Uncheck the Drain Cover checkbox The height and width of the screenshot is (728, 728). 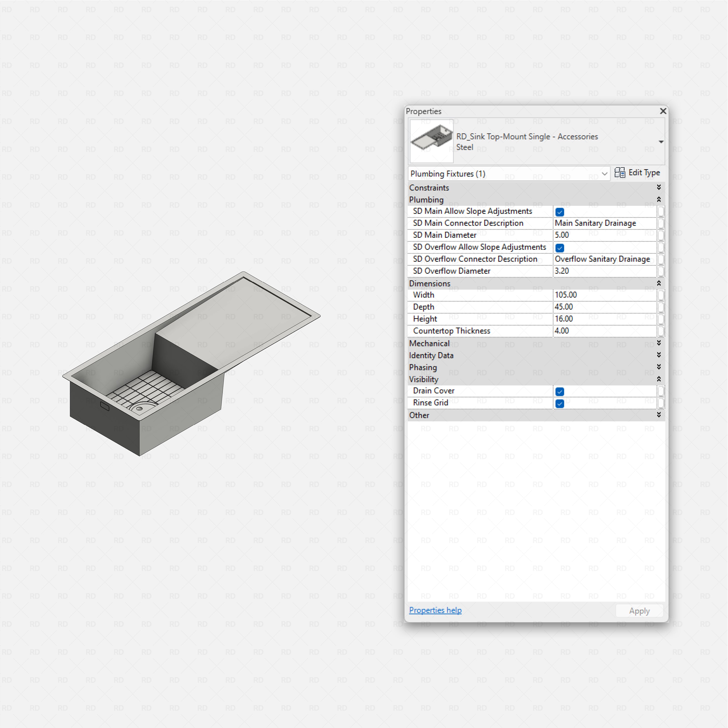[x=560, y=392]
